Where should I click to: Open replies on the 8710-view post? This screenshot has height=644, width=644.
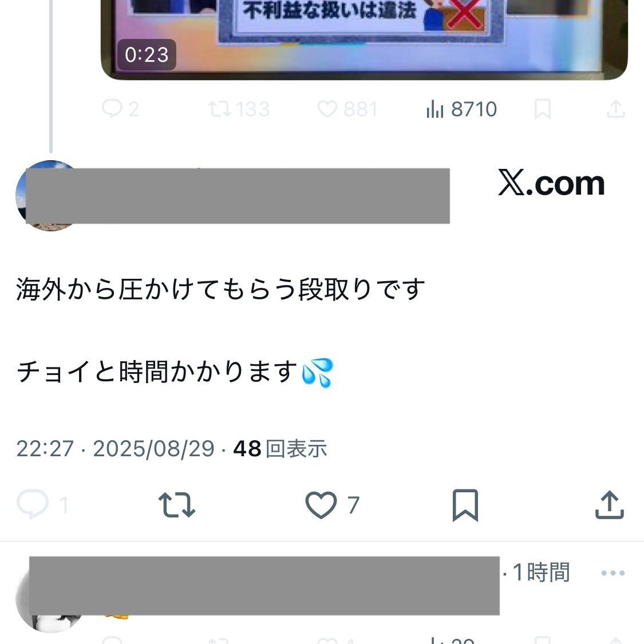tap(120, 109)
